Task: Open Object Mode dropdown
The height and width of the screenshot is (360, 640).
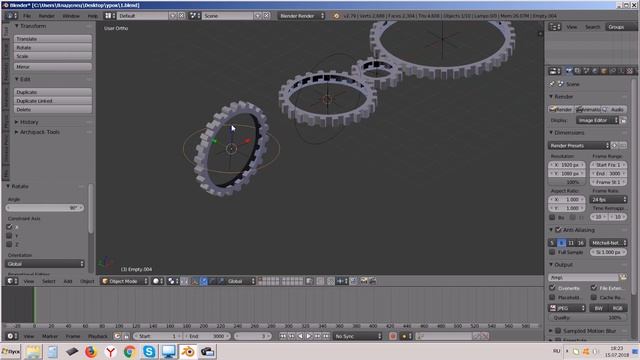Action: coord(124,281)
